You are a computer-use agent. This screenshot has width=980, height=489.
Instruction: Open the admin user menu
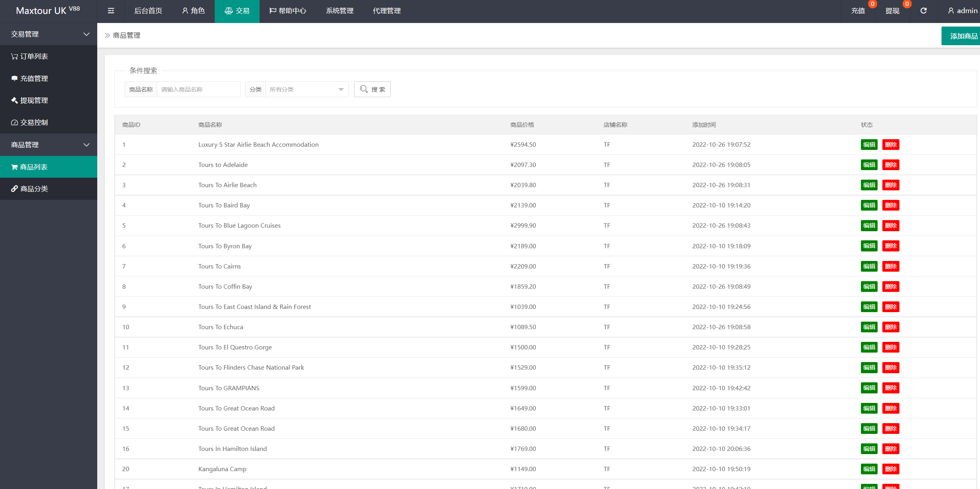coord(963,11)
